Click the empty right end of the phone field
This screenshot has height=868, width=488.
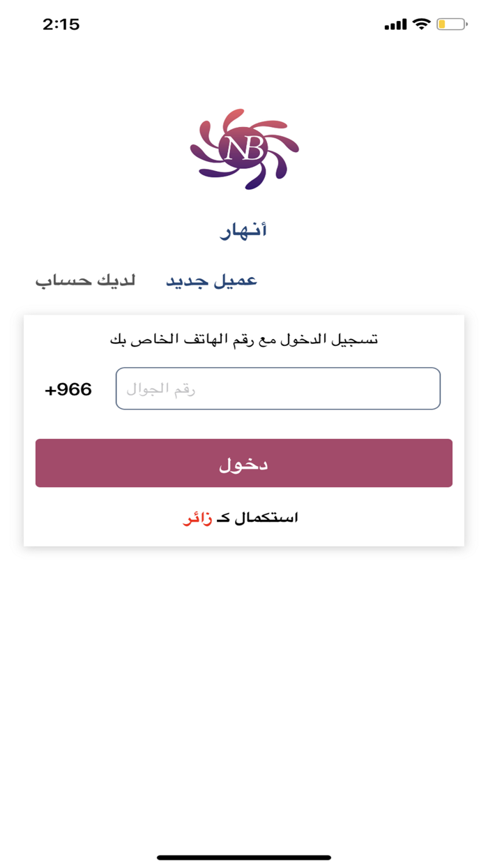411,389
